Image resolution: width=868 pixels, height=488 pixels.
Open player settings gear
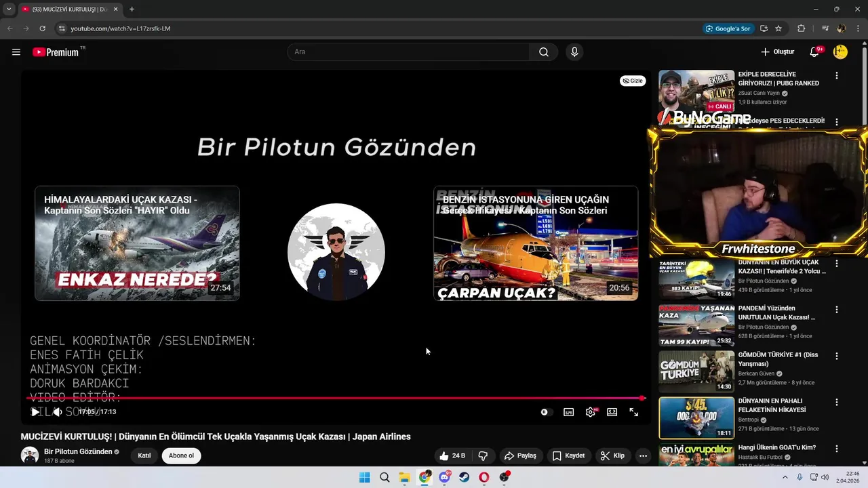(591, 412)
